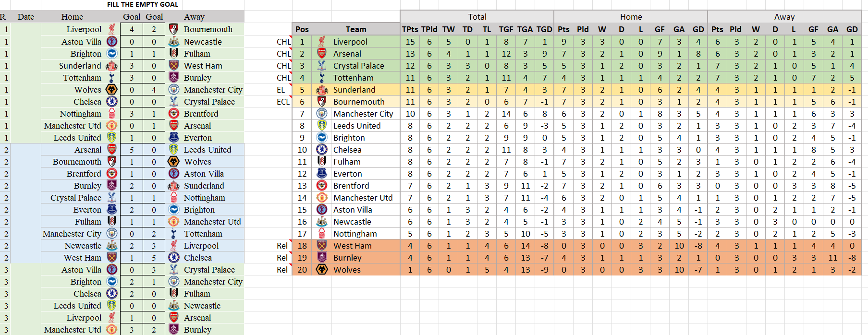Select the "Home" group header above the standings
Screen dimensions: 868x335
631,17
